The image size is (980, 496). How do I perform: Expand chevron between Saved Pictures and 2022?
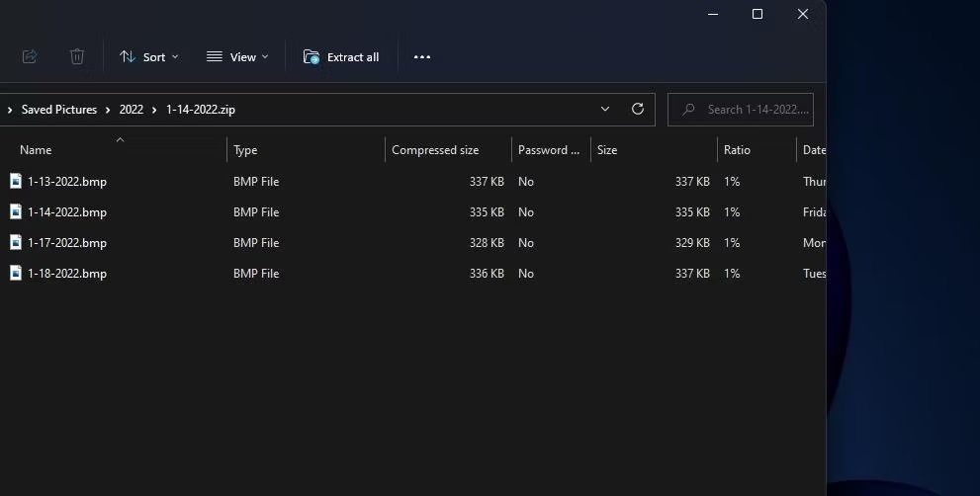coord(108,110)
